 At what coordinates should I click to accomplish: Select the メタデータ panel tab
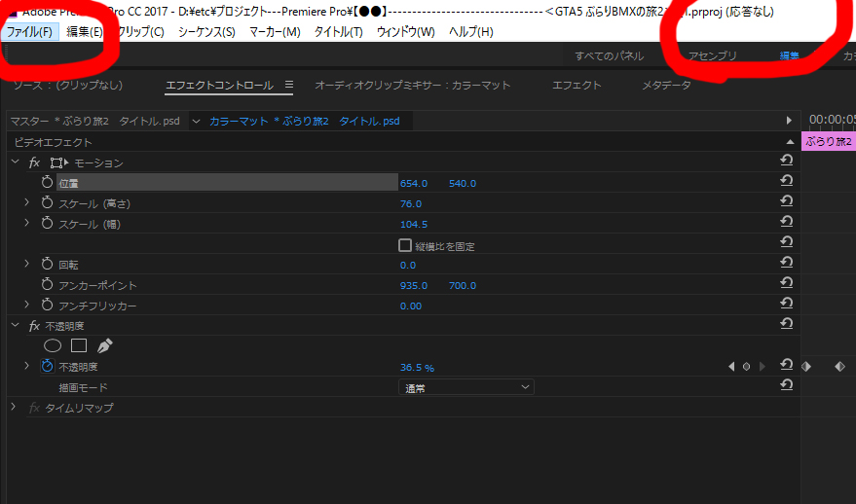tap(666, 85)
